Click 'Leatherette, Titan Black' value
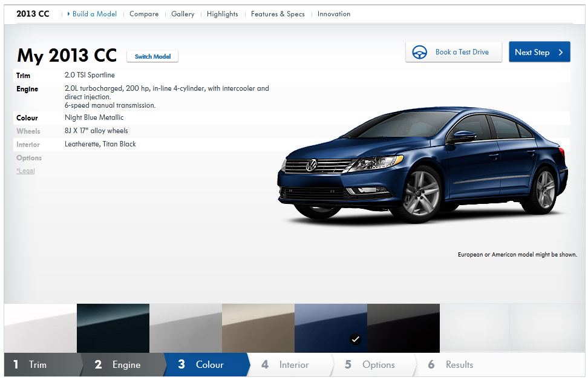588x380 pixels. click(x=100, y=144)
